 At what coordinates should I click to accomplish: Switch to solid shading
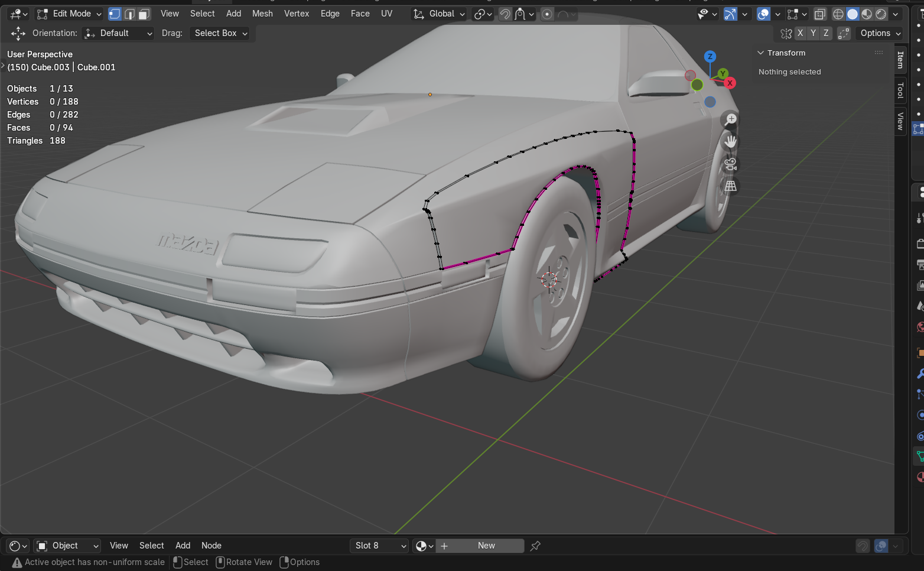coord(853,14)
